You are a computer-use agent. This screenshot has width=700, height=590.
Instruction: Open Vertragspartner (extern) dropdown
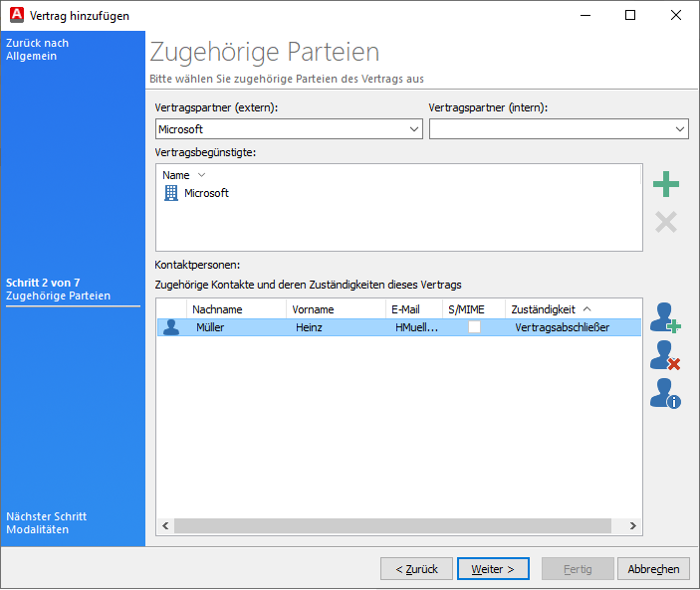point(415,129)
